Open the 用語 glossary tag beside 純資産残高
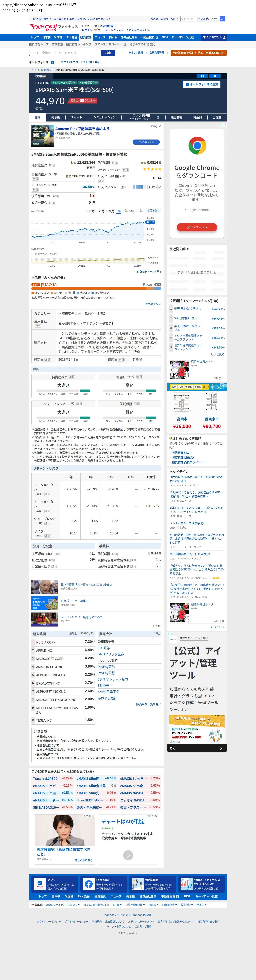The height and width of the screenshot is (980, 256). [x=51, y=166]
